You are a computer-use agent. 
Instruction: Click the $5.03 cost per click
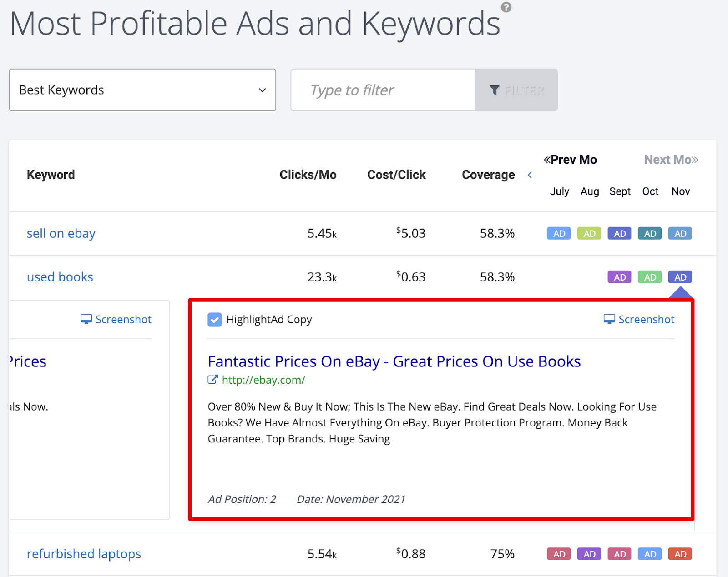coord(411,233)
